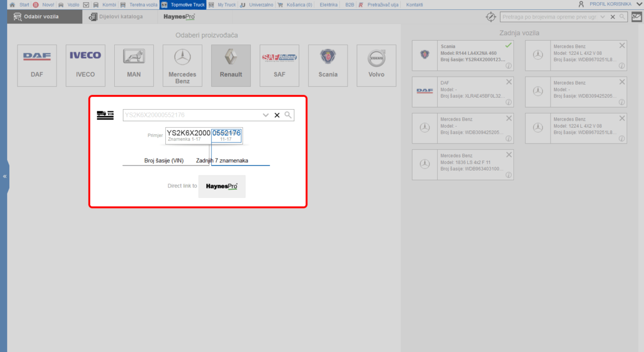Open the Teretna vozila section

pos(144,5)
